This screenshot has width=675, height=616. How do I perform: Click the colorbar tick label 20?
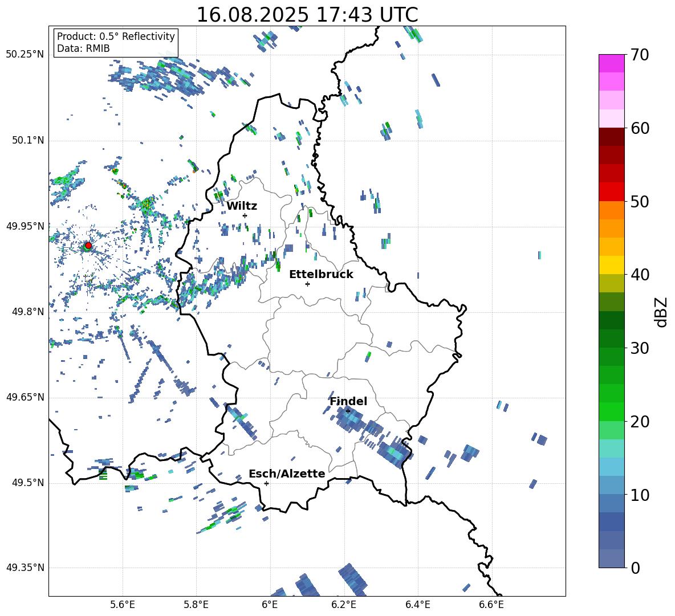[x=640, y=422]
